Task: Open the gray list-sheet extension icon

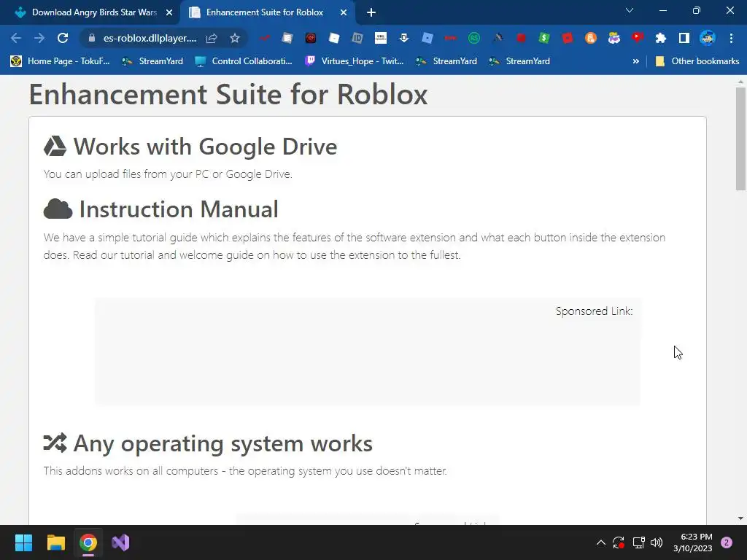Action: (287, 38)
